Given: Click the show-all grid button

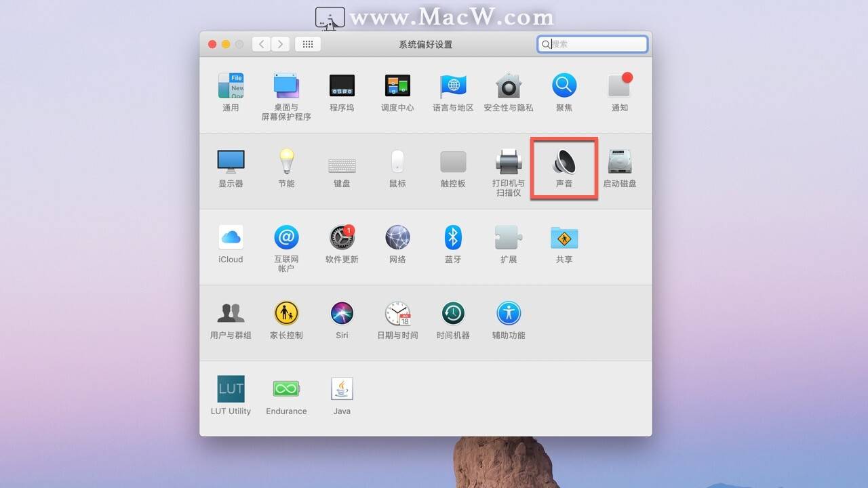Looking at the screenshot, I should (x=308, y=44).
